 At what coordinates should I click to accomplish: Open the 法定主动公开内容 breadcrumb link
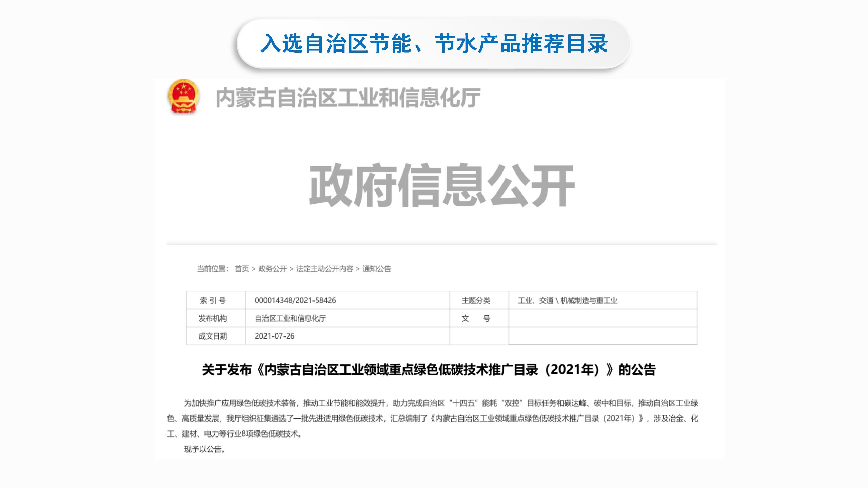pos(324,269)
